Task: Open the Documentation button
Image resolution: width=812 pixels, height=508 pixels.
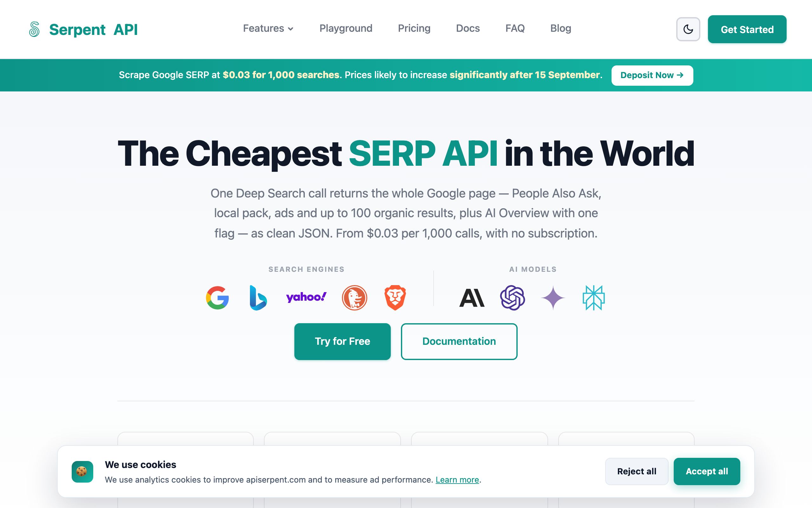Action: coord(459,341)
